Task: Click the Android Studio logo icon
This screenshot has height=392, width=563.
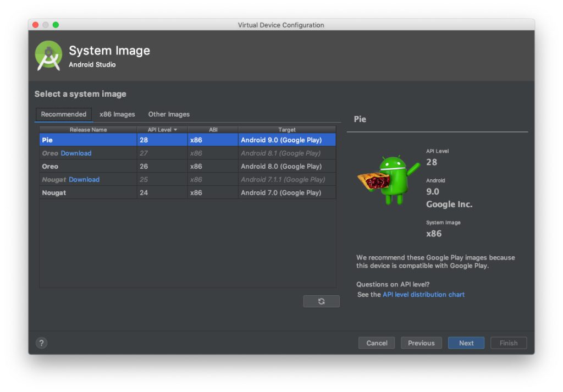Action: coord(48,56)
